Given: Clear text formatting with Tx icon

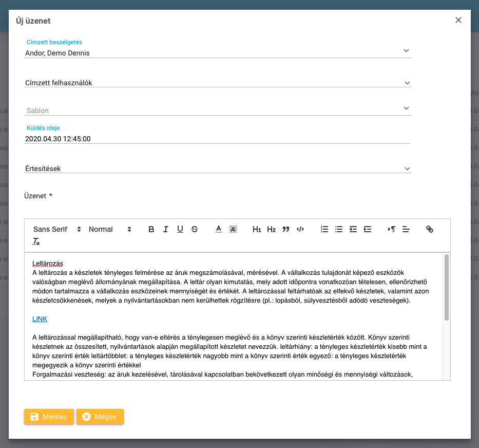Looking at the screenshot, I should (x=36, y=241).
